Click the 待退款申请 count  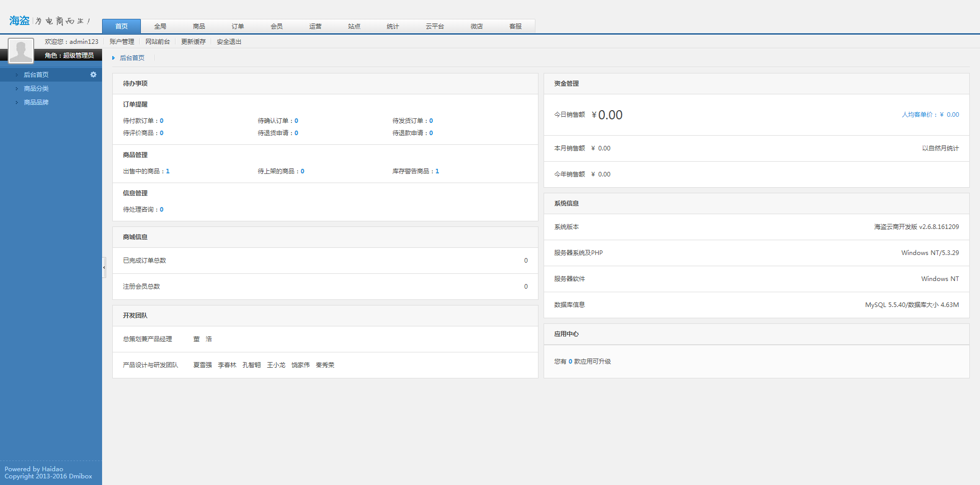(431, 133)
